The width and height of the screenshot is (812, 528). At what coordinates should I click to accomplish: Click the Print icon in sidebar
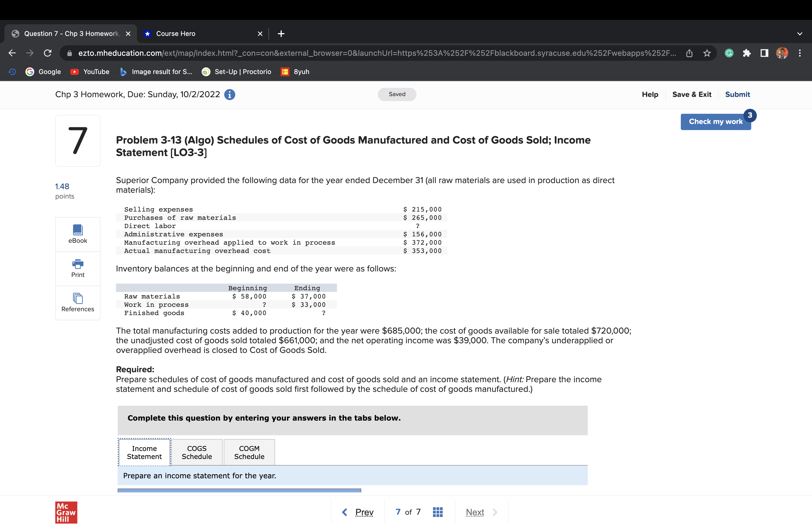pyautogui.click(x=77, y=268)
